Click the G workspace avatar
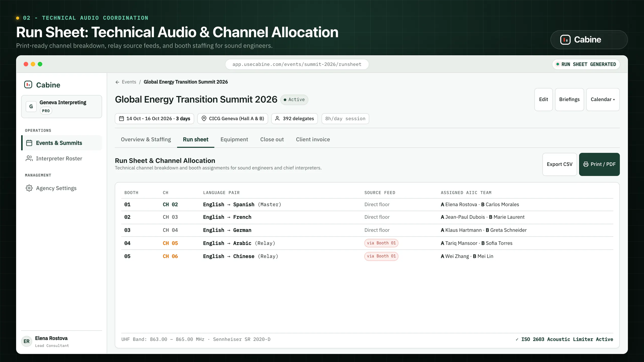The height and width of the screenshot is (362, 644). point(31,107)
